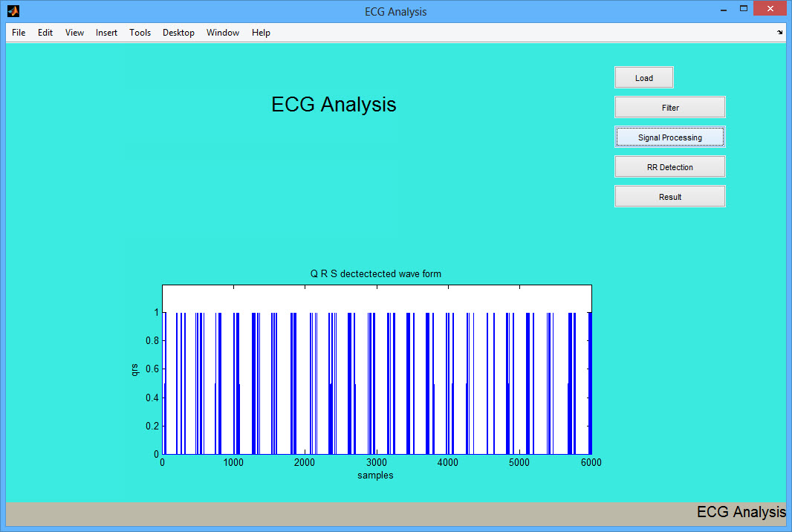Click the 'qrs' y-axis label

click(134, 370)
